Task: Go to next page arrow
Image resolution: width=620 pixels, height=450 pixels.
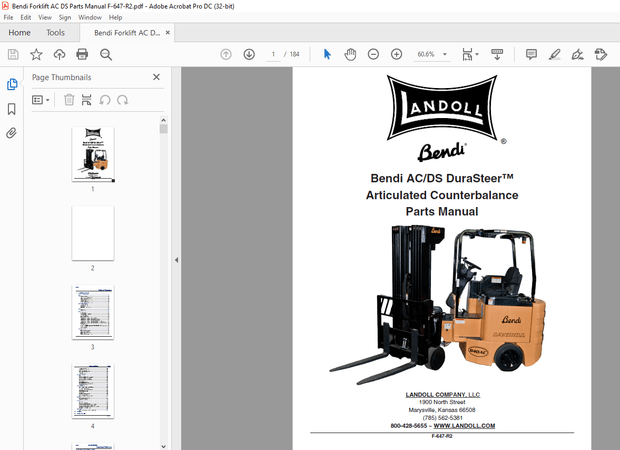Action: (249, 54)
